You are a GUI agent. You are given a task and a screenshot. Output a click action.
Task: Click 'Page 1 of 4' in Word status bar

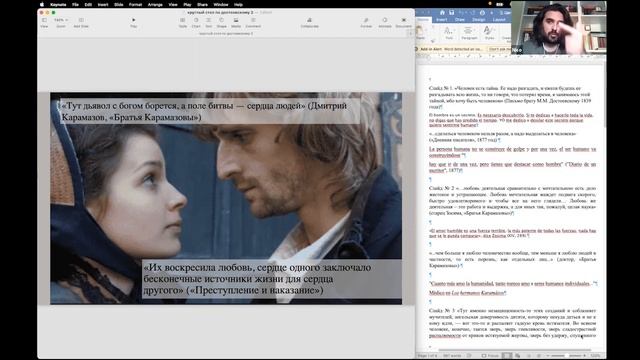[x=428, y=356]
